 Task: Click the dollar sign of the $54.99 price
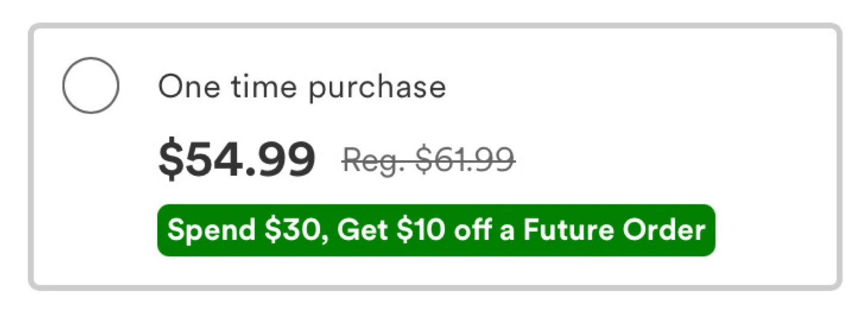click(170, 160)
